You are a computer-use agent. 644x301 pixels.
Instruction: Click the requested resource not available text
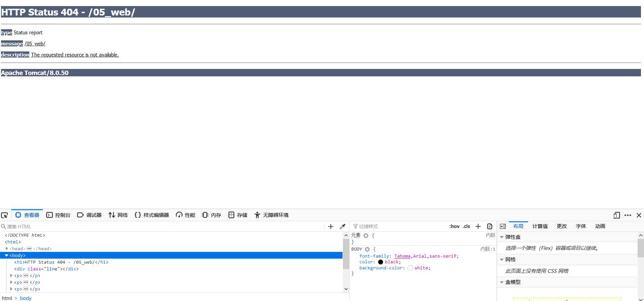click(75, 55)
